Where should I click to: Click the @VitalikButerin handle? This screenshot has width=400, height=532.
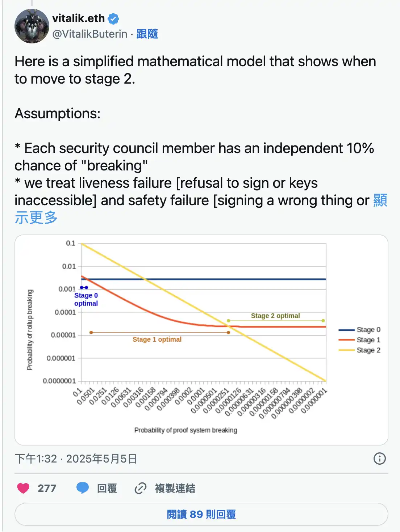click(90, 34)
